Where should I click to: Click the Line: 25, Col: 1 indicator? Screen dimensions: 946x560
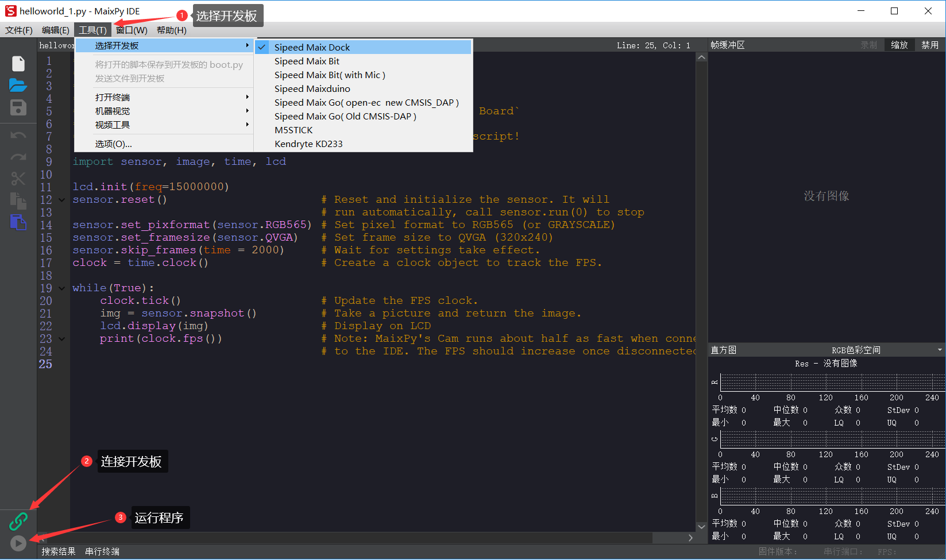[x=654, y=45]
